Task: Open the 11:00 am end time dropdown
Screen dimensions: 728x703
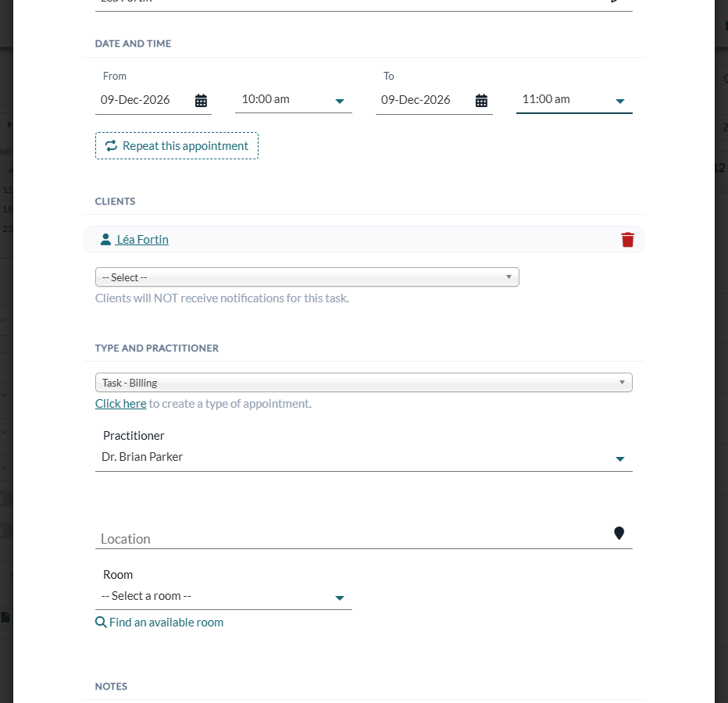Action: tap(574, 100)
